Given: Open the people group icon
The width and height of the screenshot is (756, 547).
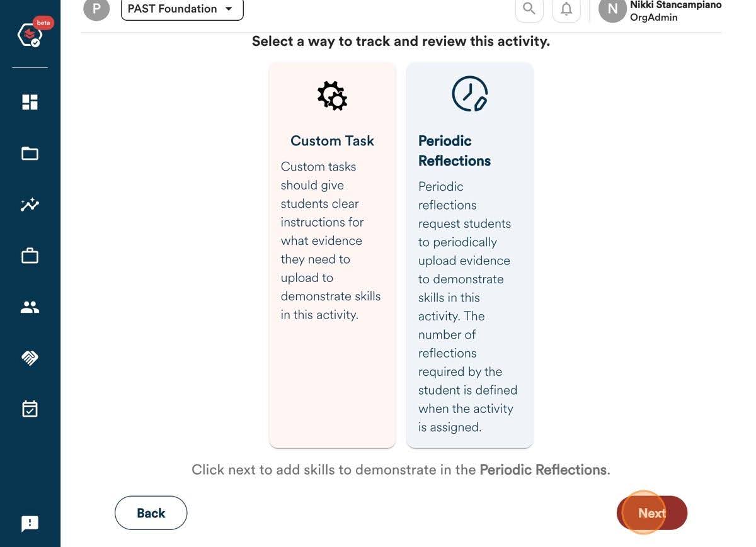Looking at the screenshot, I should [30, 307].
